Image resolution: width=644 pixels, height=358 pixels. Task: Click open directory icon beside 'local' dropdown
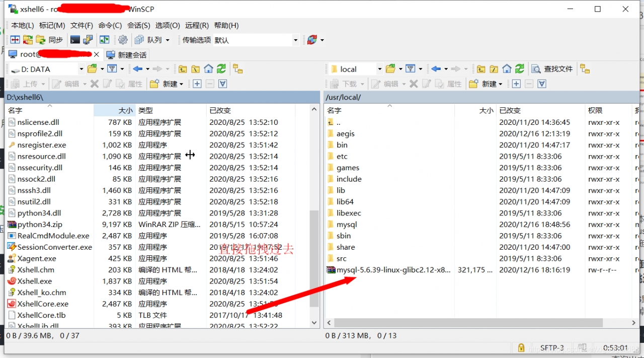pos(390,69)
